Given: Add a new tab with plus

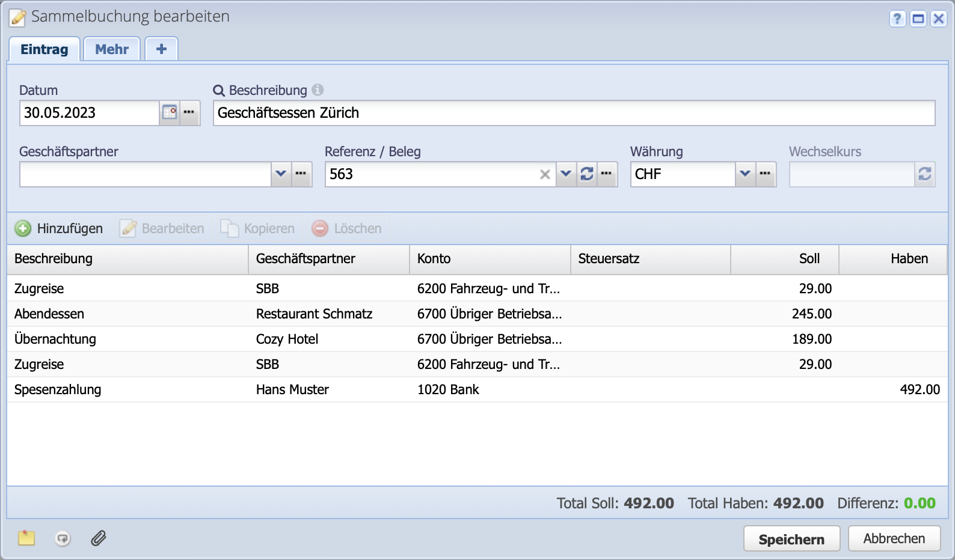Looking at the screenshot, I should (161, 49).
